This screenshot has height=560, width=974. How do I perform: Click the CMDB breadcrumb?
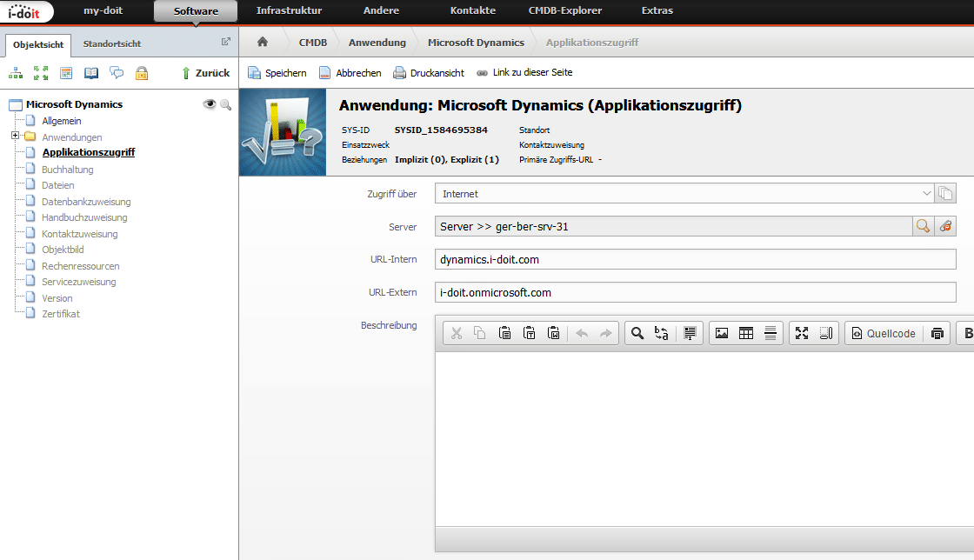pos(312,43)
